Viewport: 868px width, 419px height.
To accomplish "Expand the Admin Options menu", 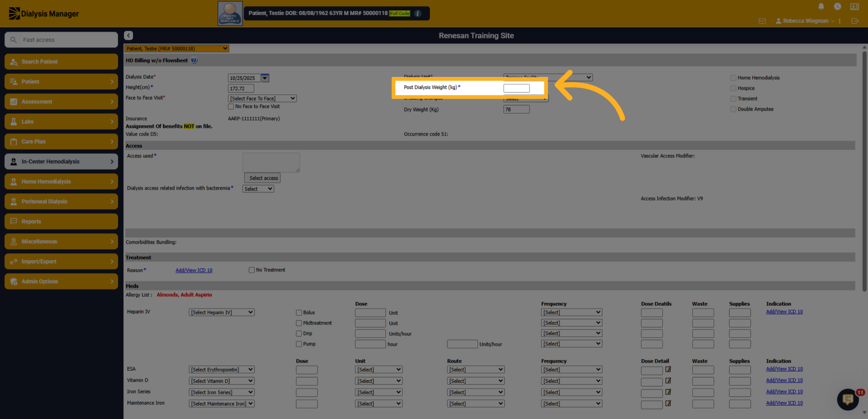I will 61,281.
